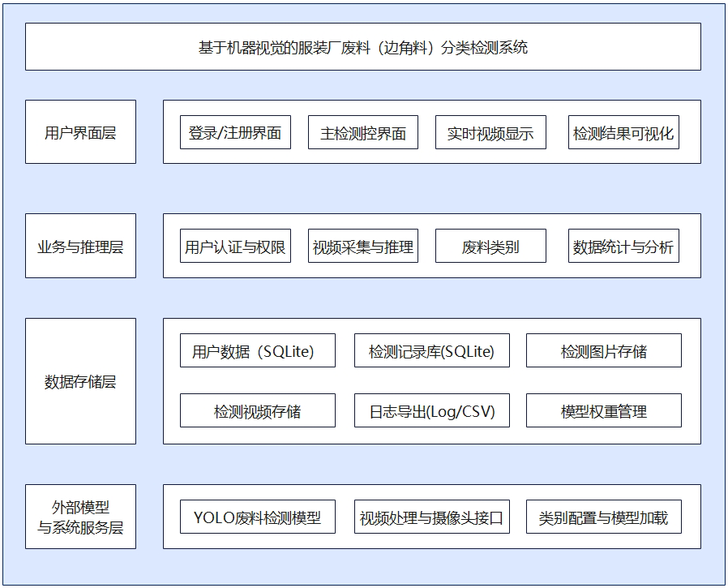728x588 pixels.
Task: Click the system title box at top
Action: tap(362, 47)
